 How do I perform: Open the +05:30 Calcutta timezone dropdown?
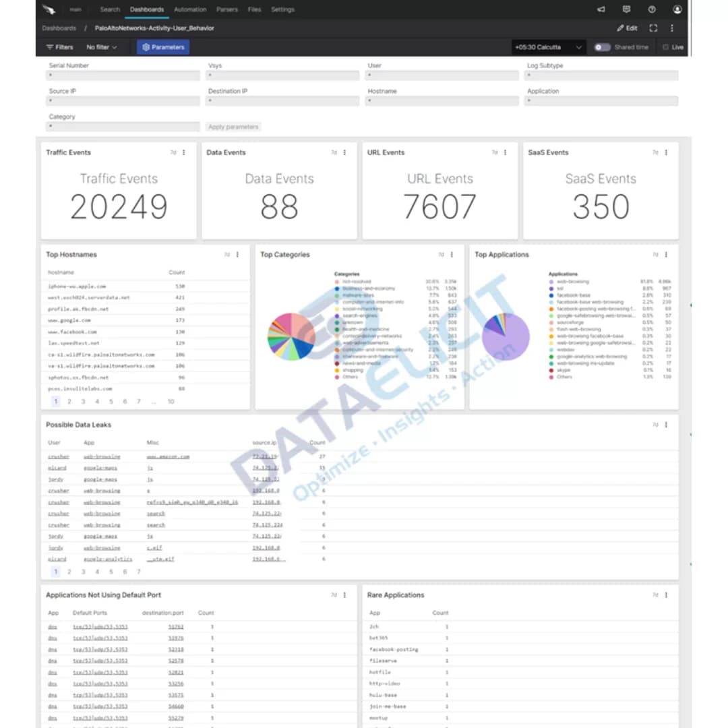tap(546, 47)
